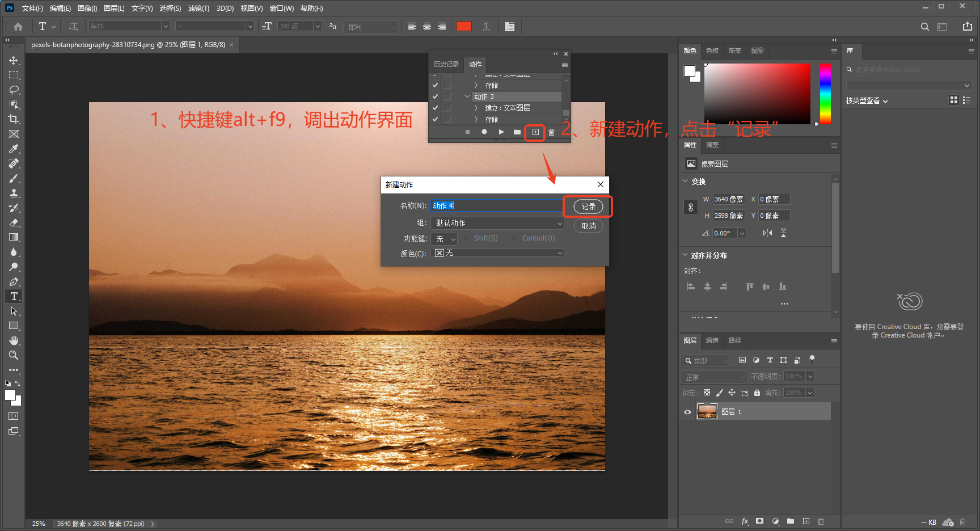Open the 窗口(W) menu

click(x=281, y=9)
